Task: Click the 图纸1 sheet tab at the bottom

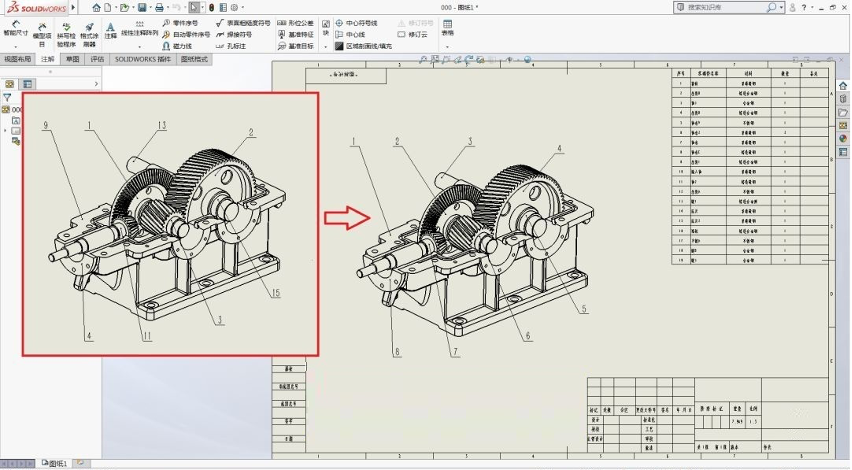Action: point(55,464)
